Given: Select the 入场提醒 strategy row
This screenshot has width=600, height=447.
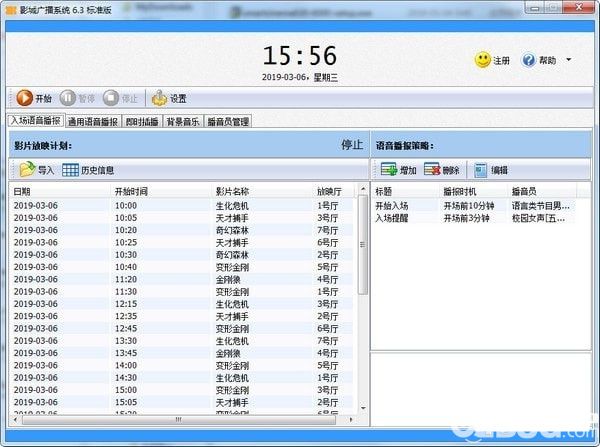Looking at the screenshot, I should coord(474,218).
